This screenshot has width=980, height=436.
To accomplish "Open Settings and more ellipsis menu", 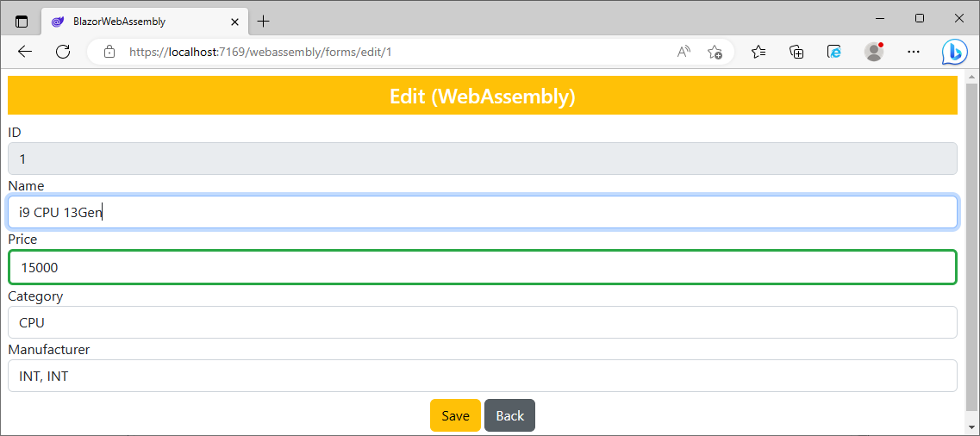I will coord(914,52).
